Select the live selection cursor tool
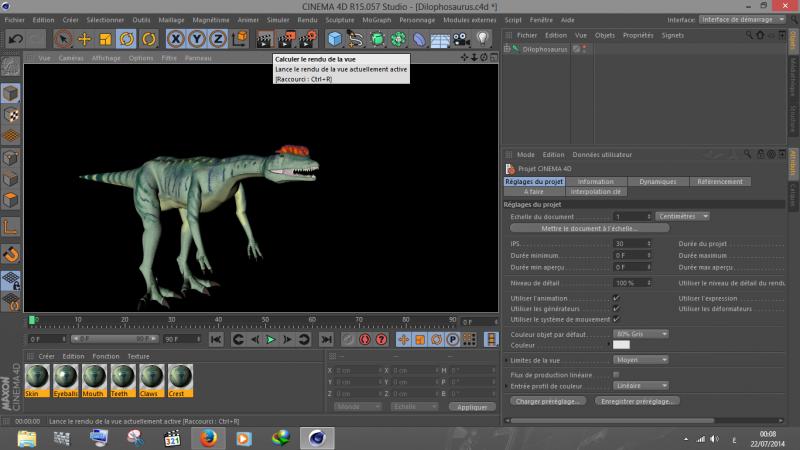The height and width of the screenshot is (450, 800). (x=63, y=39)
